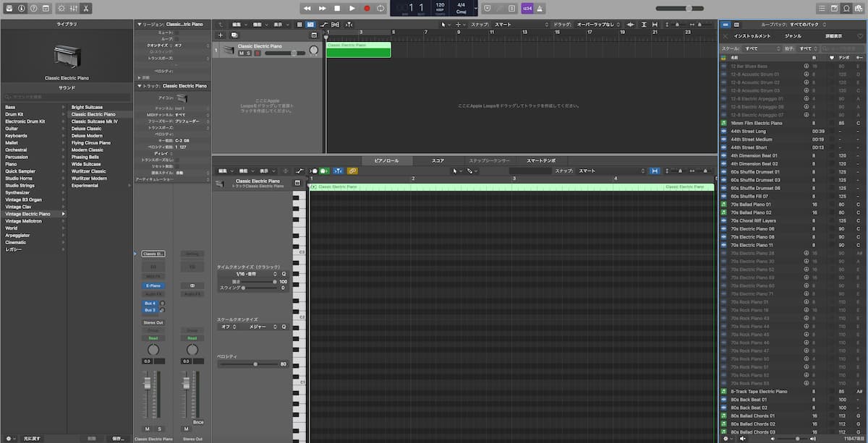The height and width of the screenshot is (443, 868).
Task: Toggle the Inspector info icon in the toolbar
Action: pyautogui.click(x=21, y=8)
